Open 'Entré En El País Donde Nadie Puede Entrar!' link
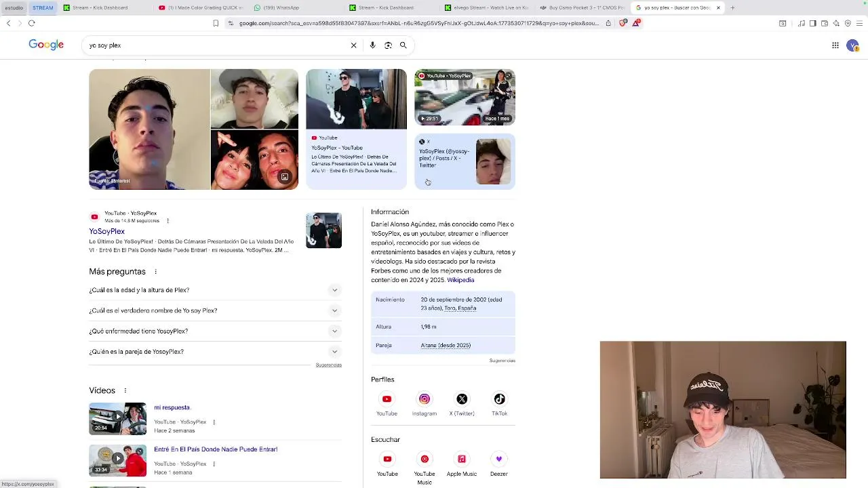The width and height of the screenshot is (868, 488). [216, 449]
